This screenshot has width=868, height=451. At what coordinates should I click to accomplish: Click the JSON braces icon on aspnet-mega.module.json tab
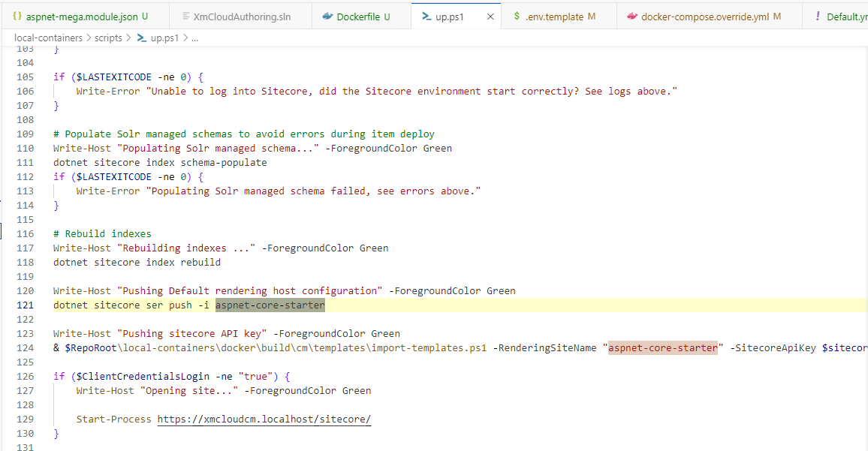[17, 17]
